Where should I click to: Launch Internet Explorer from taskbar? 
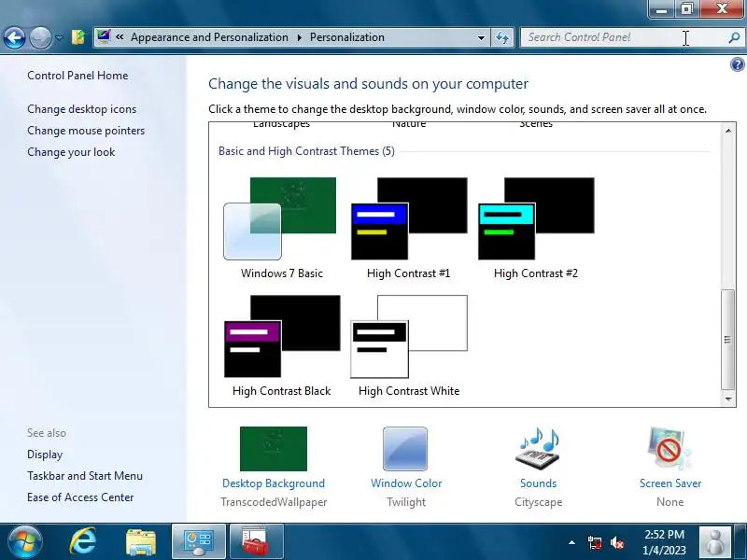coord(82,542)
